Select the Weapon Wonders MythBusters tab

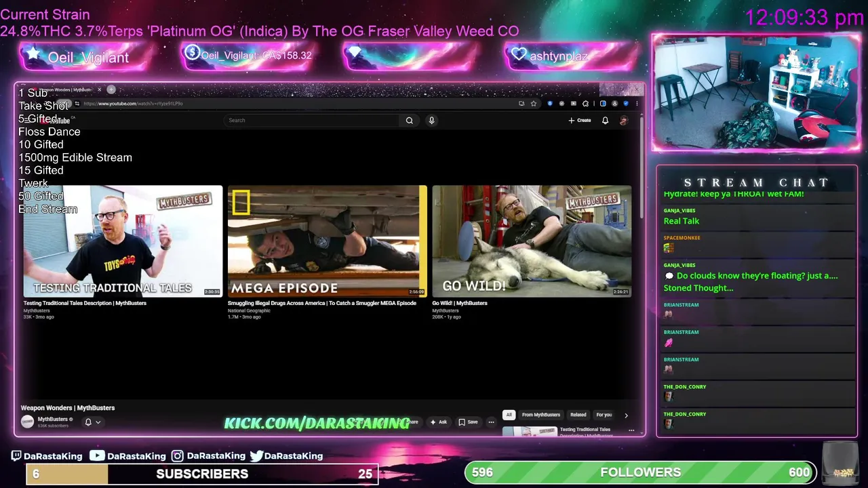64,89
